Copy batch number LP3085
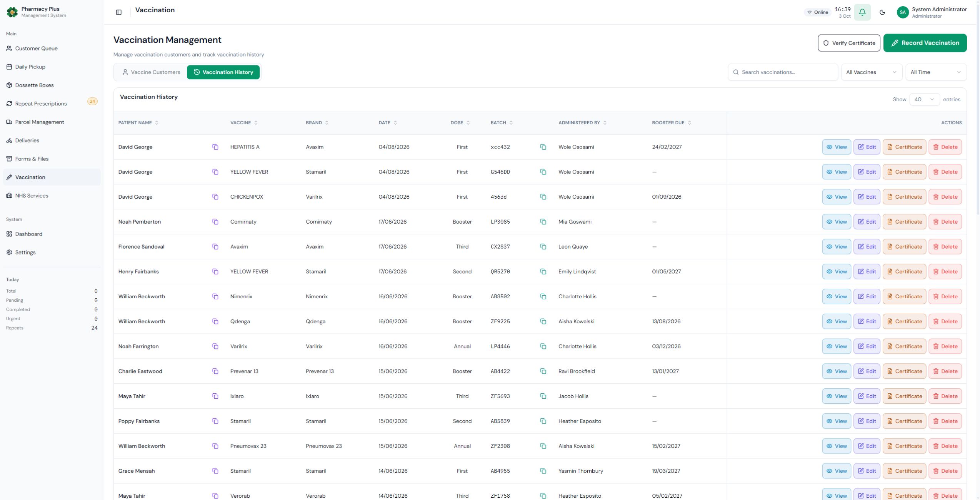Viewport: 980px width, 500px height. [x=543, y=222]
